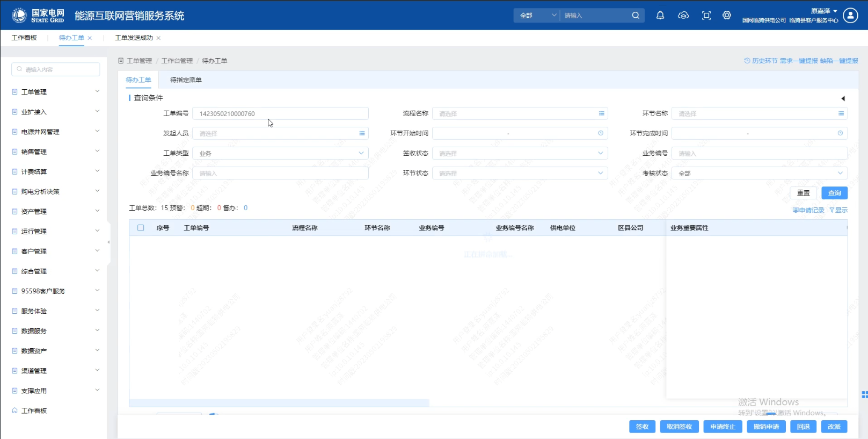This screenshot has width=868, height=439.
Task: Toggle the select-all checkbox in table header
Action: [141, 228]
